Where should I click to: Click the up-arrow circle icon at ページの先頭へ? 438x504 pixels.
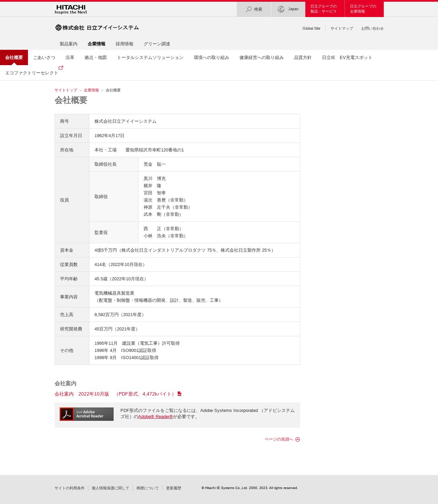point(298,439)
